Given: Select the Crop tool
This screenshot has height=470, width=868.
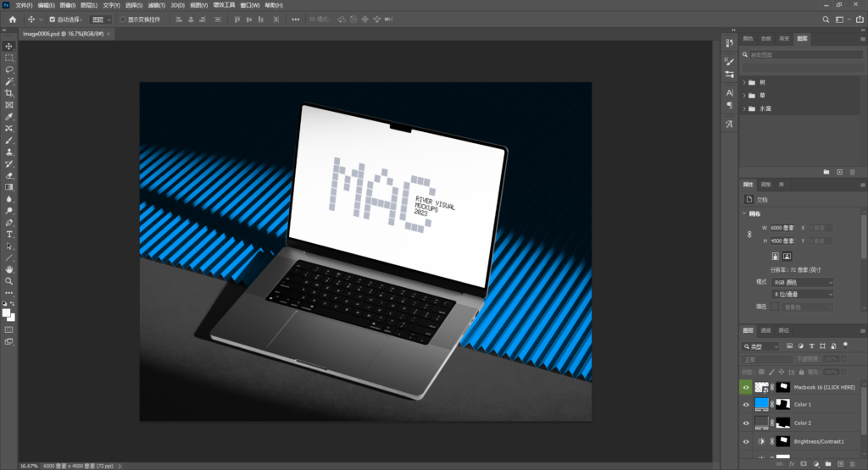Looking at the screenshot, I should click(8, 93).
